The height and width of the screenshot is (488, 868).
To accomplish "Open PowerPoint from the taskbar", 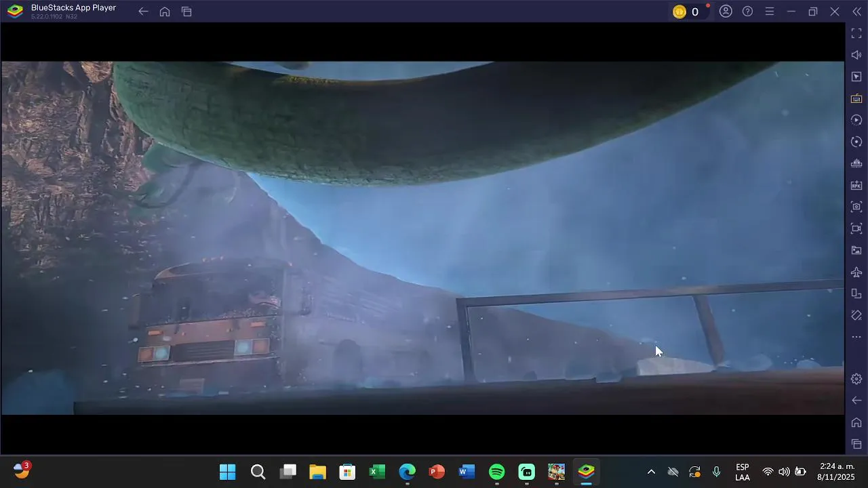I will (437, 472).
